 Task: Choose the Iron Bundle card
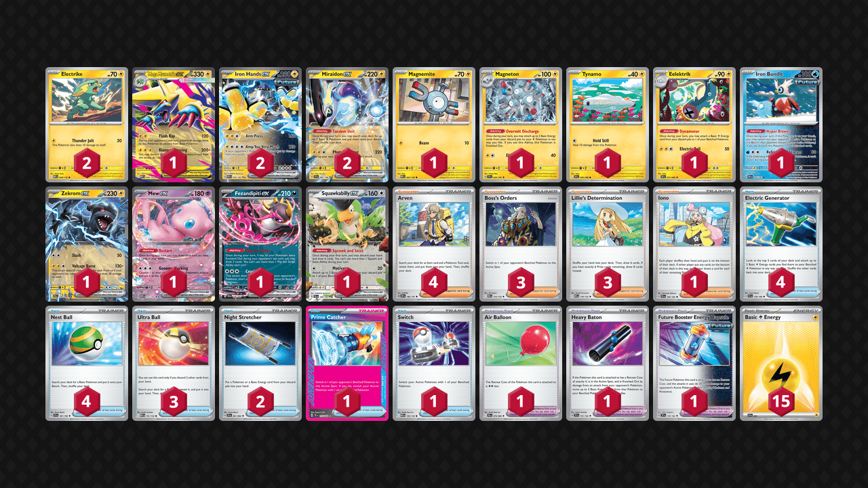pyautogui.click(x=781, y=125)
